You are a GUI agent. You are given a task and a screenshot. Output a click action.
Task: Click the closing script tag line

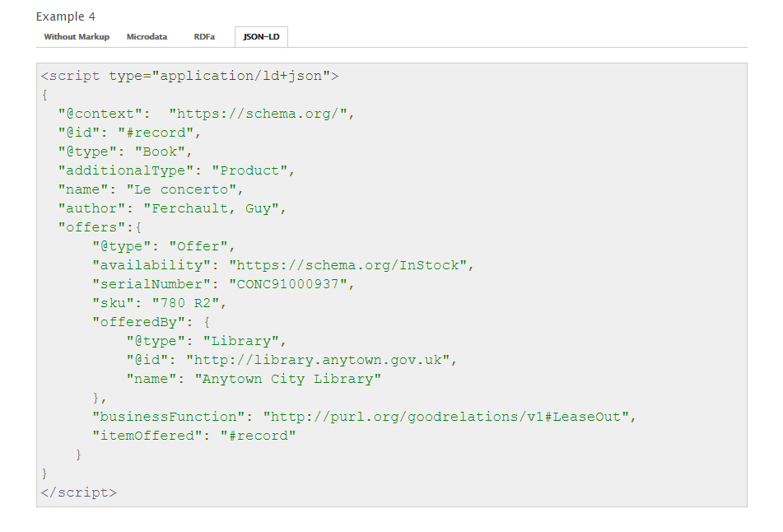(79, 493)
